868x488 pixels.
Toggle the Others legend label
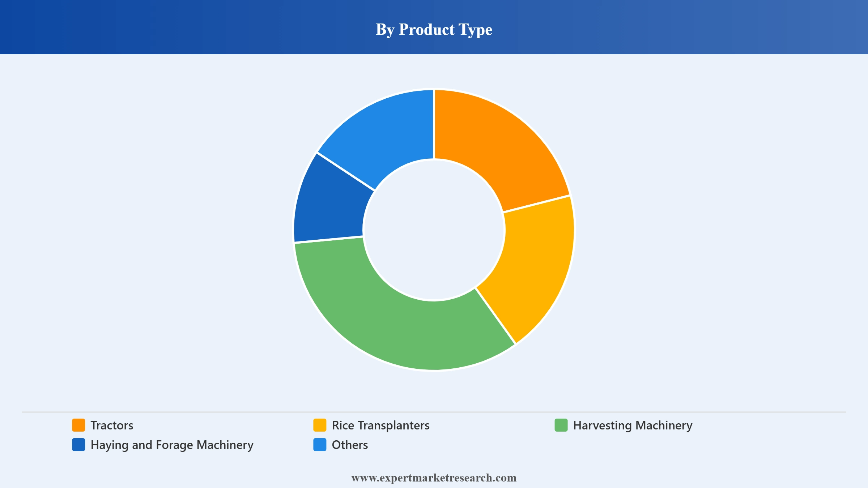(350, 445)
